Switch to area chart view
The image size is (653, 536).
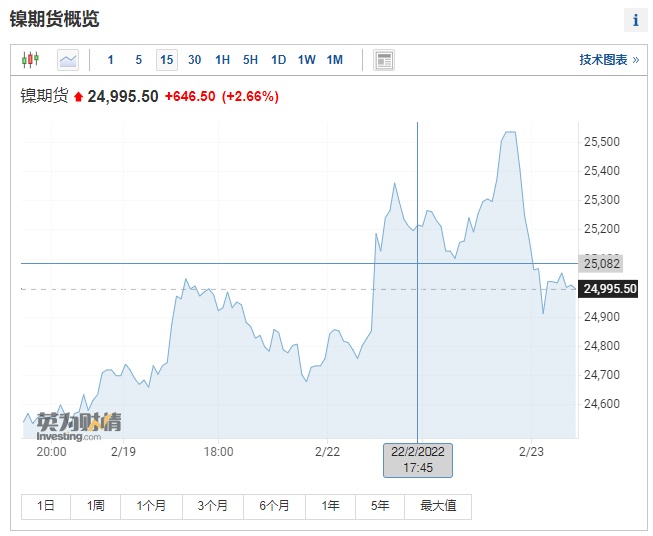68,60
